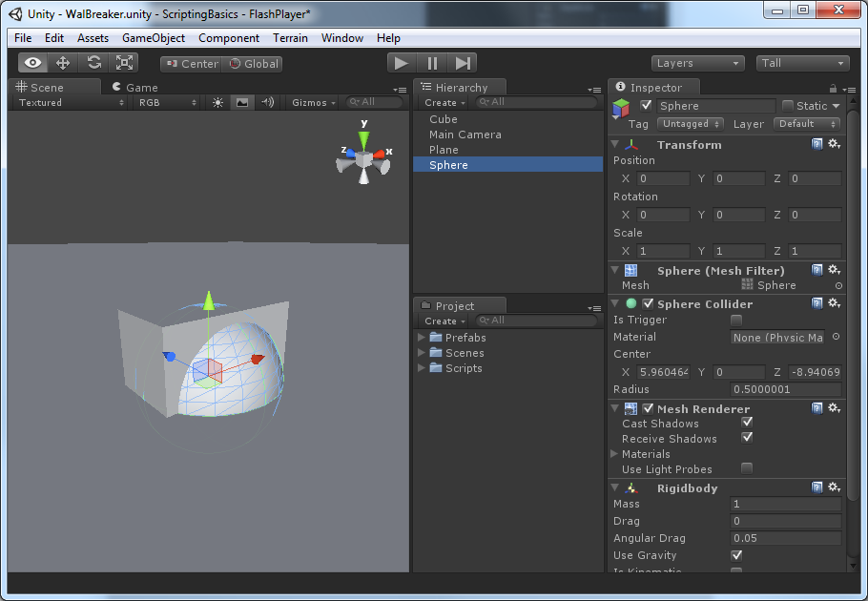Click the Rigidbody Mass field

786,504
